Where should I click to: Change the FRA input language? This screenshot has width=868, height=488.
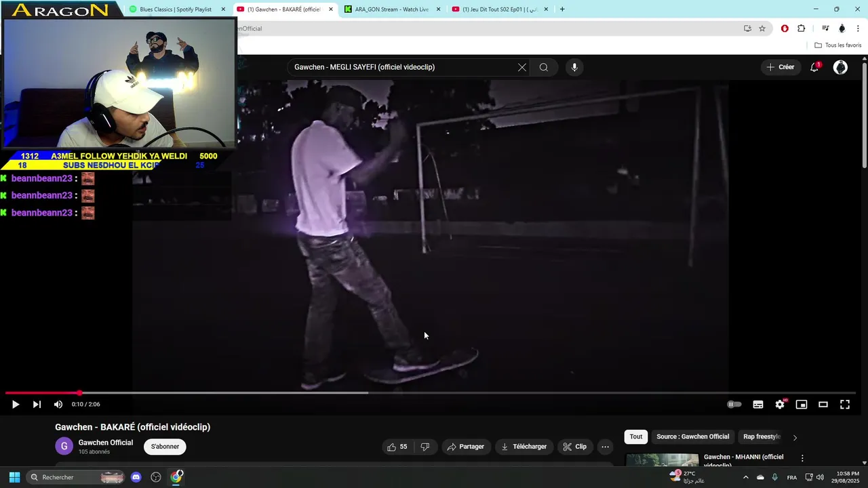(792, 477)
